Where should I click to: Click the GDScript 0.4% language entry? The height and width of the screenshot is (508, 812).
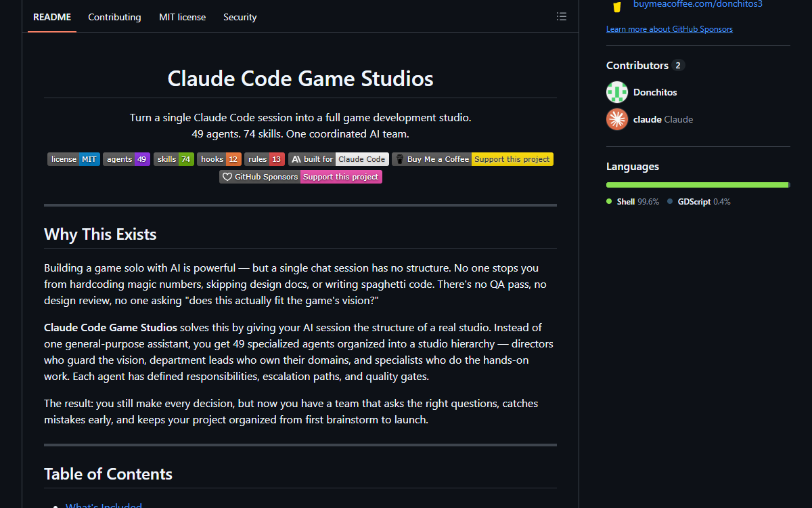point(699,202)
